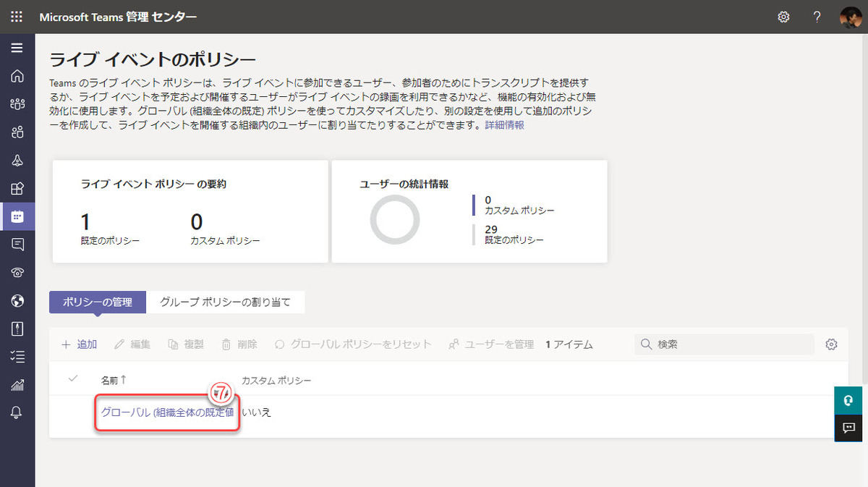Open table column settings gear
This screenshot has height=487, width=868.
[x=831, y=344]
